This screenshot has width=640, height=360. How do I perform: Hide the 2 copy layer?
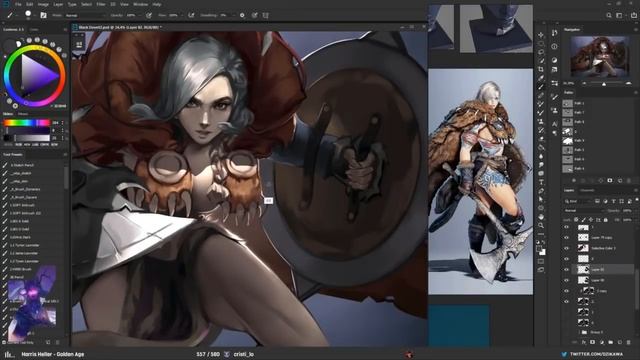(567, 291)
